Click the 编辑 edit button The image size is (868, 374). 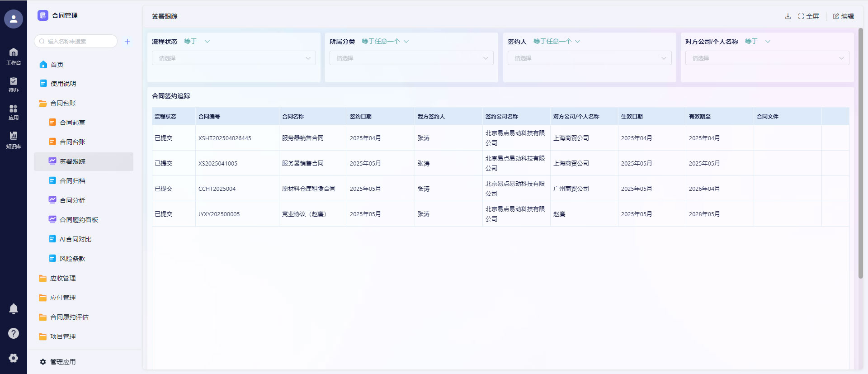843,16
